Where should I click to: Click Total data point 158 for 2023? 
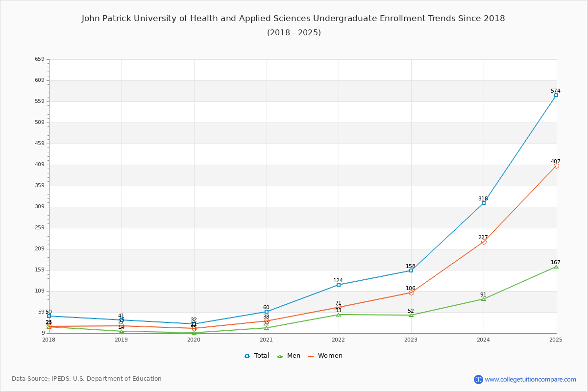411,270
